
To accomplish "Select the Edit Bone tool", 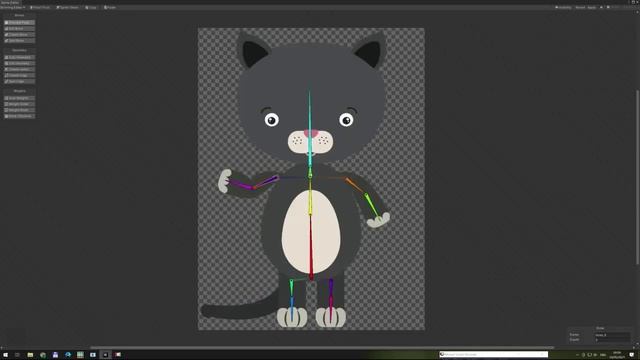I will (19, 29).
